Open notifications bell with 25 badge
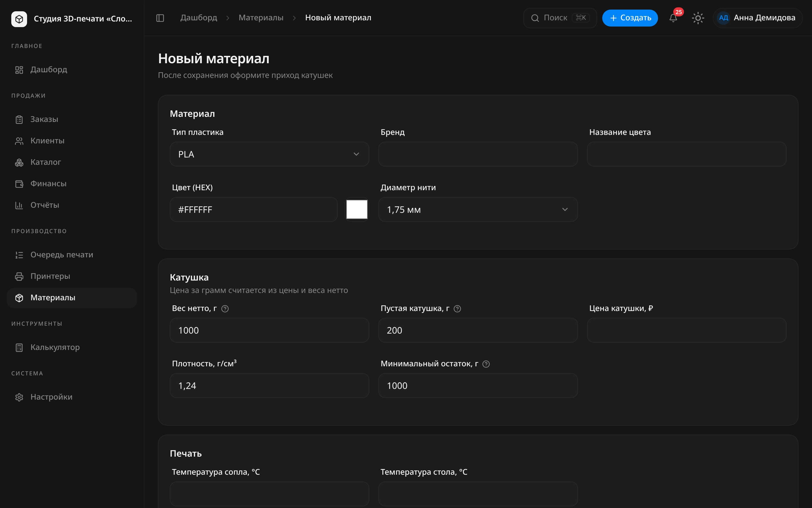812x508 pixels. (x=673, y=18)
